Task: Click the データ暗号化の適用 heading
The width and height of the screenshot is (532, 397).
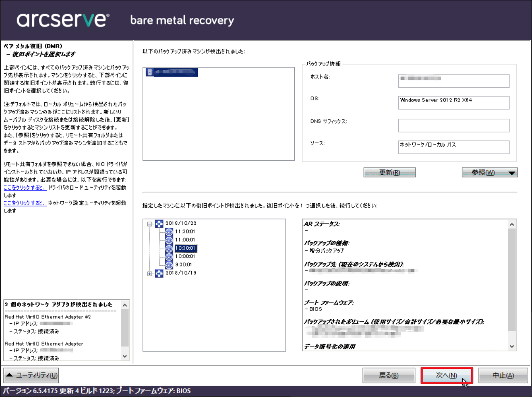Action: coord(330,346)
